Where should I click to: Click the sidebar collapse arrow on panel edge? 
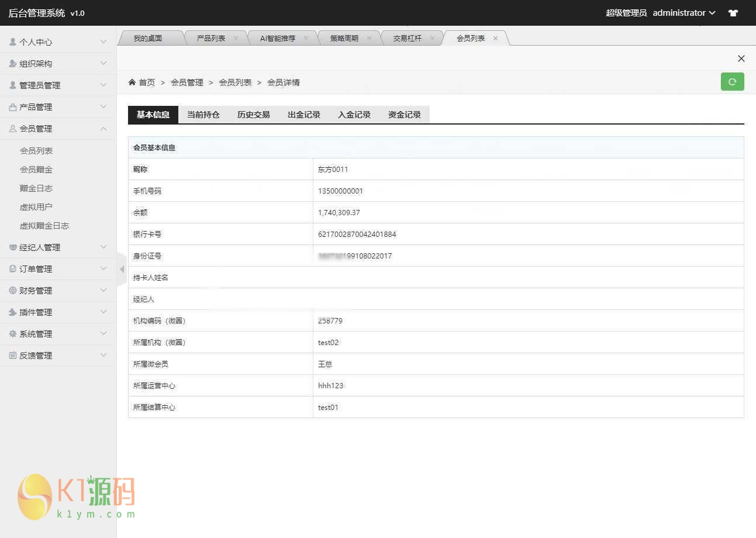coord(122,268)
